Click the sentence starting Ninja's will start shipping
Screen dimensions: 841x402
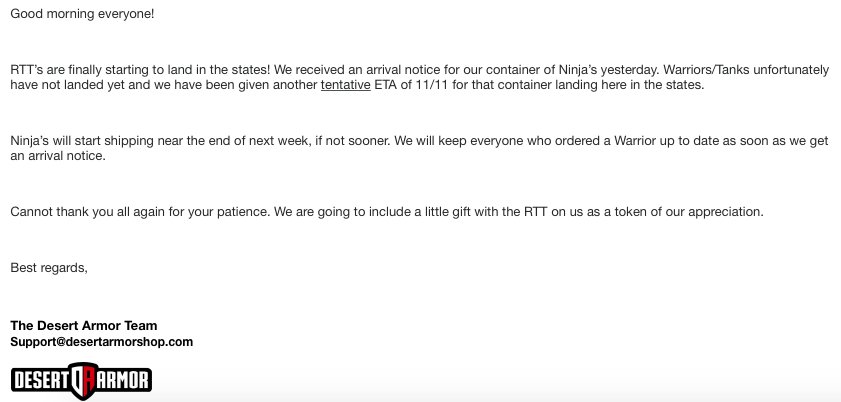pyautogui.click(x=202, y=141)
